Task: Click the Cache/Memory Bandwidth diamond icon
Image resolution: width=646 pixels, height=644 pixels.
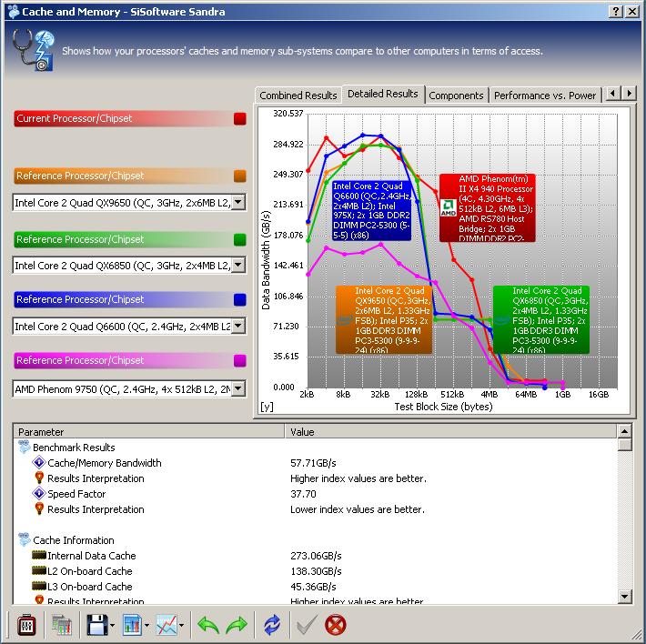Action: pyautogui.click(x=39, y=463)
